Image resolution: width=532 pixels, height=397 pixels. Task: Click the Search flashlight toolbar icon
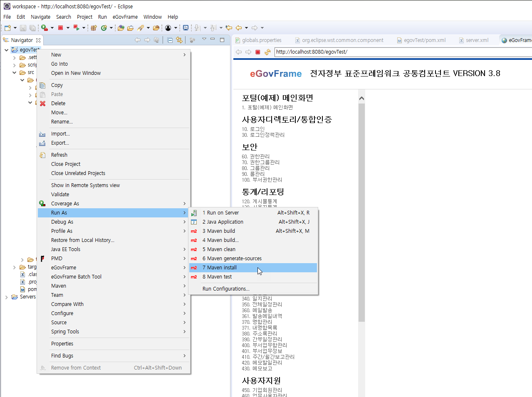coord(141,28)
